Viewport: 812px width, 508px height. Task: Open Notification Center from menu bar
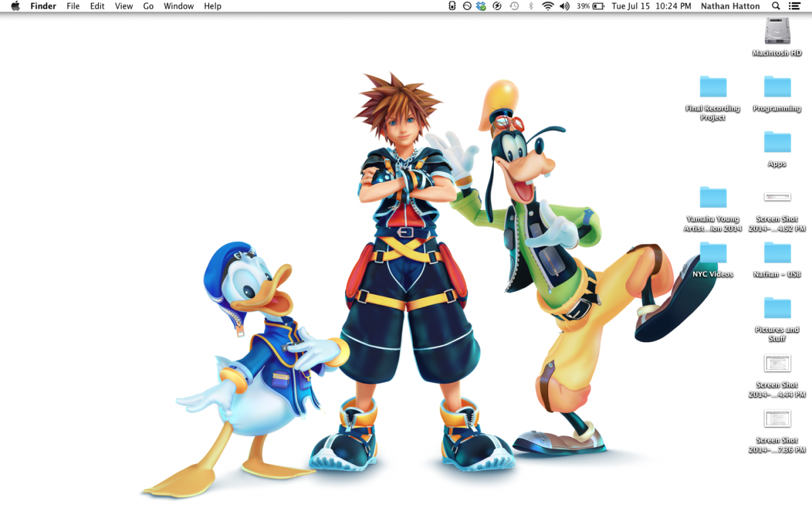795,6
